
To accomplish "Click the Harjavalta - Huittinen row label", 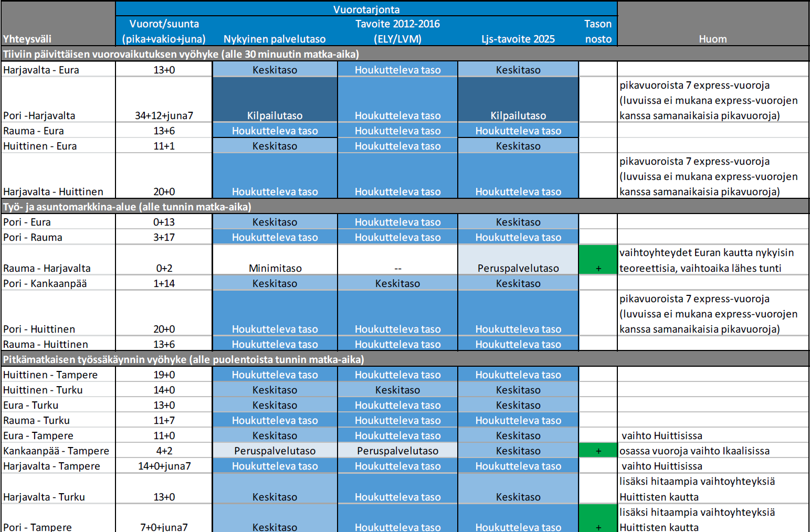I will pyautogui.click(x=53, y=191).
